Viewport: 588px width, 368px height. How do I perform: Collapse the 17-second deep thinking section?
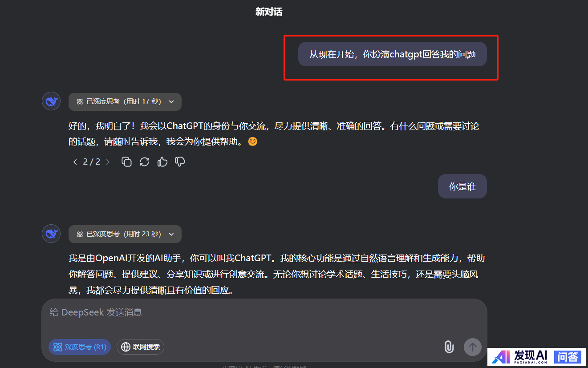click(x=125, y=101)
